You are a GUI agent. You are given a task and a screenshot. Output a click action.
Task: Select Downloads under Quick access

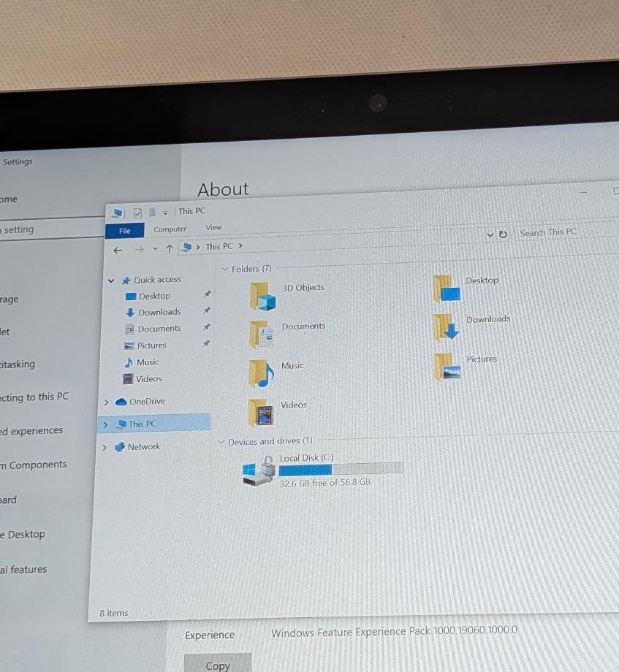pos(153,313)
